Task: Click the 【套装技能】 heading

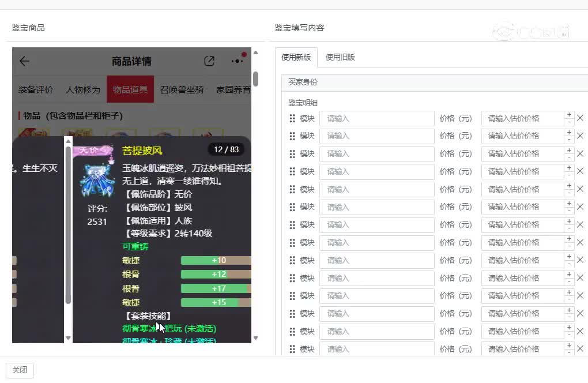Action: pos(148,316)
